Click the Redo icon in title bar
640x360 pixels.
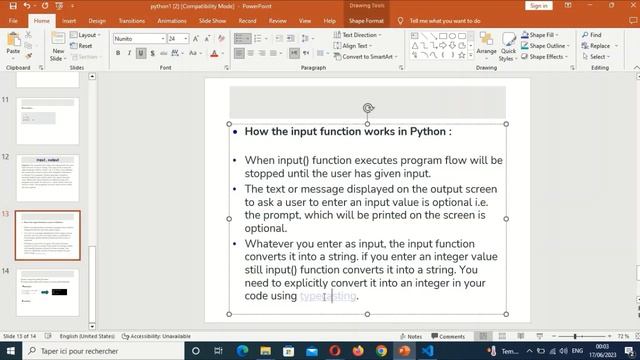click(45, 6)
